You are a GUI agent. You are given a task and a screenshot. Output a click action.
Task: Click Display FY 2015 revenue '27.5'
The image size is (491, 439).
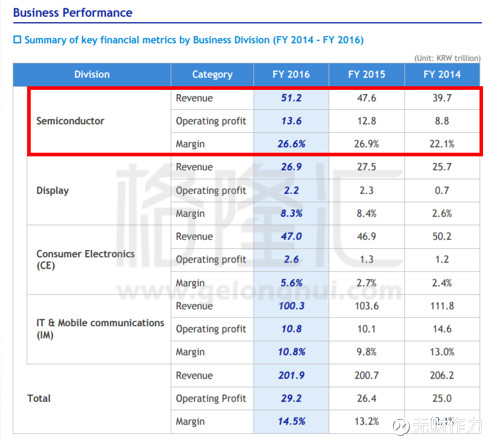point(367,167)
